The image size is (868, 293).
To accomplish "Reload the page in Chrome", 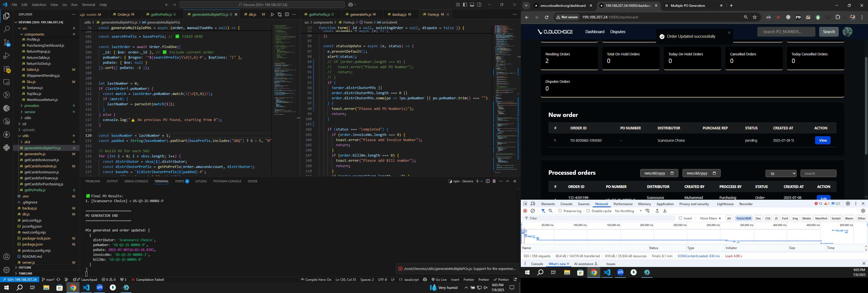I will (x=547, y=17).
